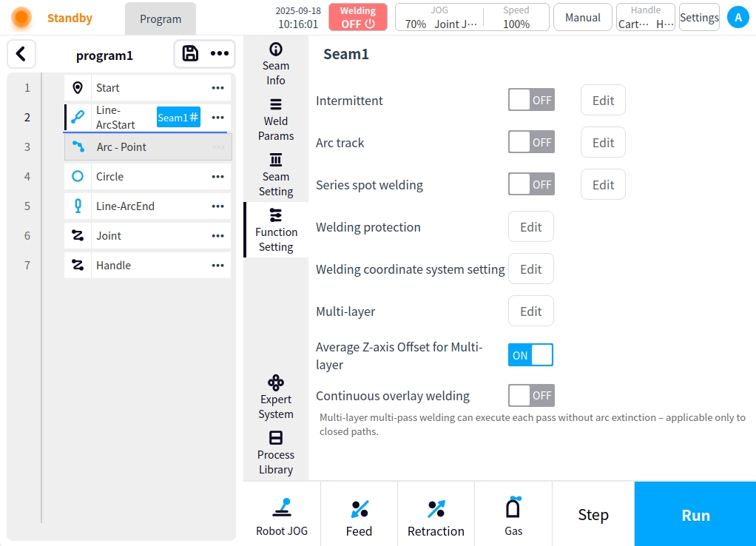This screenshot has height=546, width=756.
Task: Turn on the Arc track switch
Action: coord(531,142)
